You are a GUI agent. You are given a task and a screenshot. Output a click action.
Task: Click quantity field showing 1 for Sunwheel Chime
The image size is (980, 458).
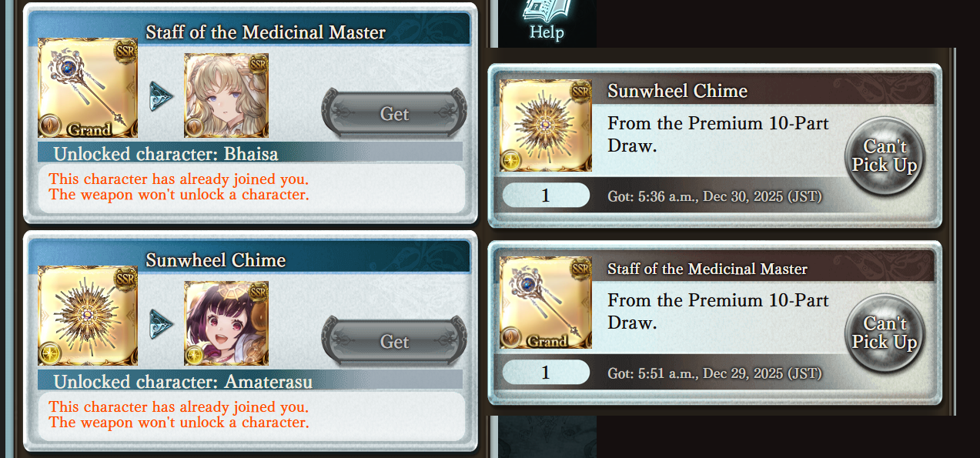pyautogui.click(x=546, y=196)
